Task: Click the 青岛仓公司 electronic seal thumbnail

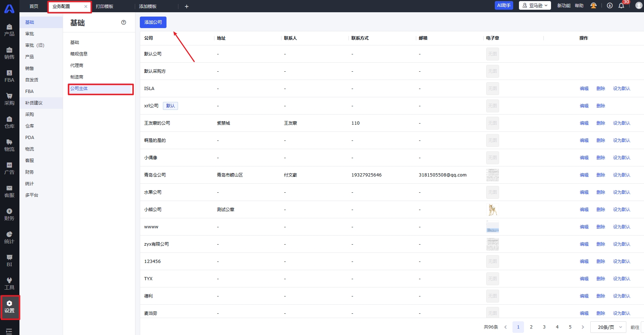Action: pyautogui.click(x=492, y=175)
